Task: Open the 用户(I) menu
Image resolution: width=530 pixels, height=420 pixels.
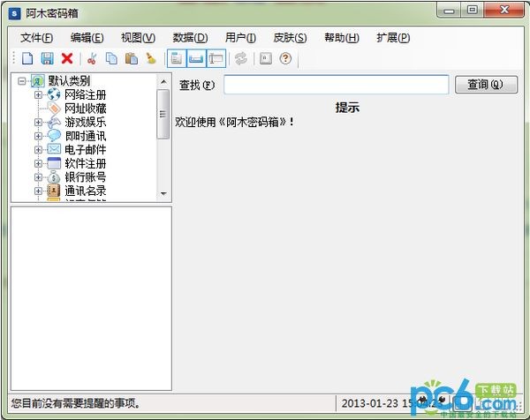Action: pos(240,37)
